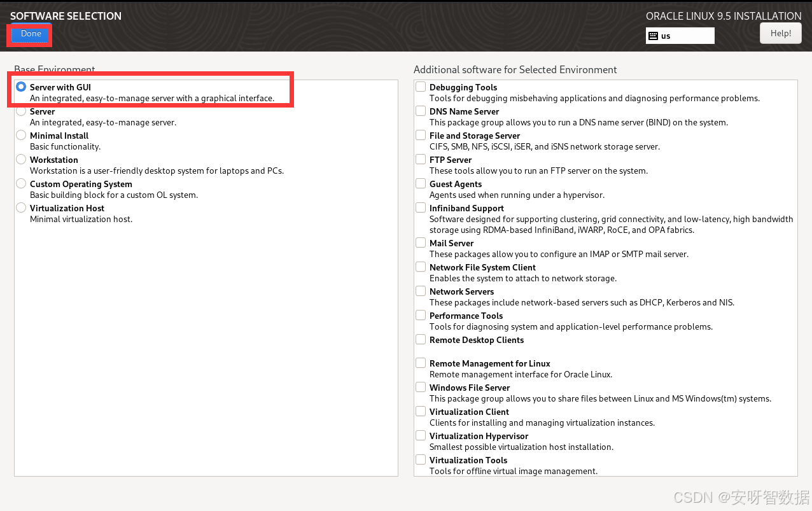Choose the Workstation radio button

pyautogui.click(x=21, y=160)
